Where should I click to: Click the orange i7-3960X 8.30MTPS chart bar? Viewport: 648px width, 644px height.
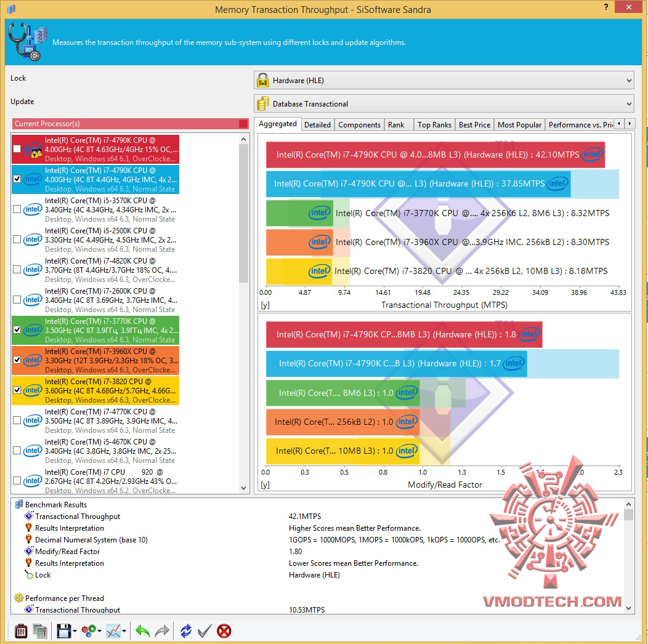pyautogui.click(x=299, y=242)
